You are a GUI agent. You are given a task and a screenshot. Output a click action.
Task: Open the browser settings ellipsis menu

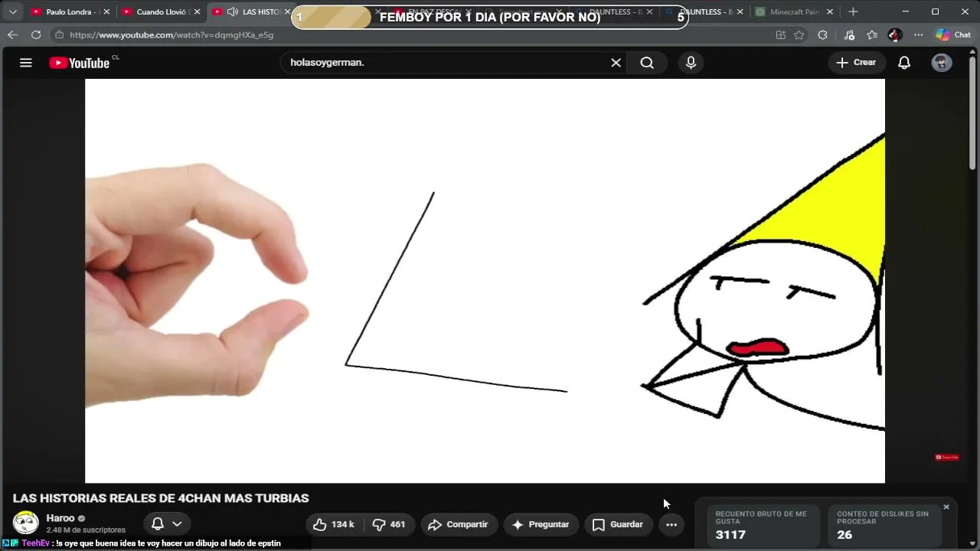(918, 34)
